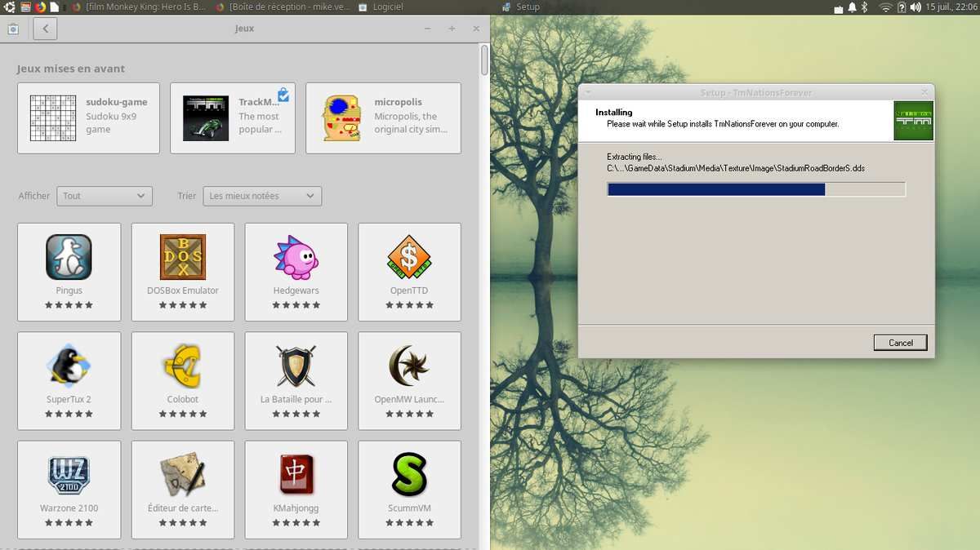Open the DOSBox Emulator icon

[x=183, y=257]
